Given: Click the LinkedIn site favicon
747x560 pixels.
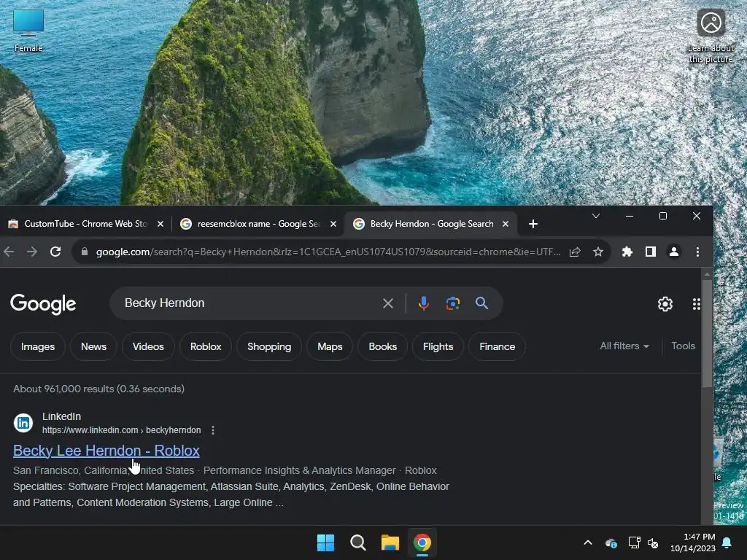Looking at the screenshot, I should (x=23, y=423).
